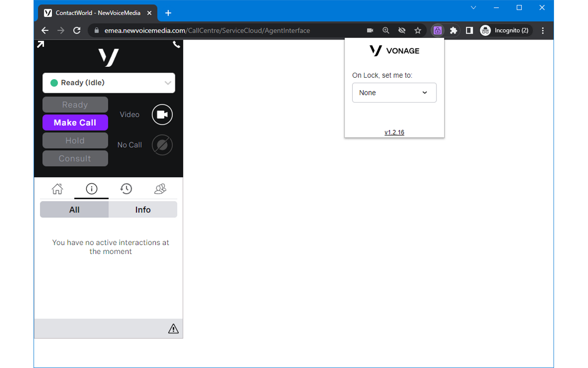Open the Home tab icon
Image resolution: width=588 pixels, height=368 pixels.
pyautogui.click(x=57, y=189)
